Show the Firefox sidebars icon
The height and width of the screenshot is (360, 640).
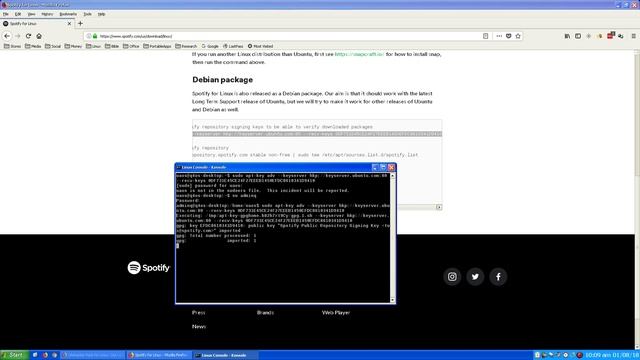click(x=578, y=36)
